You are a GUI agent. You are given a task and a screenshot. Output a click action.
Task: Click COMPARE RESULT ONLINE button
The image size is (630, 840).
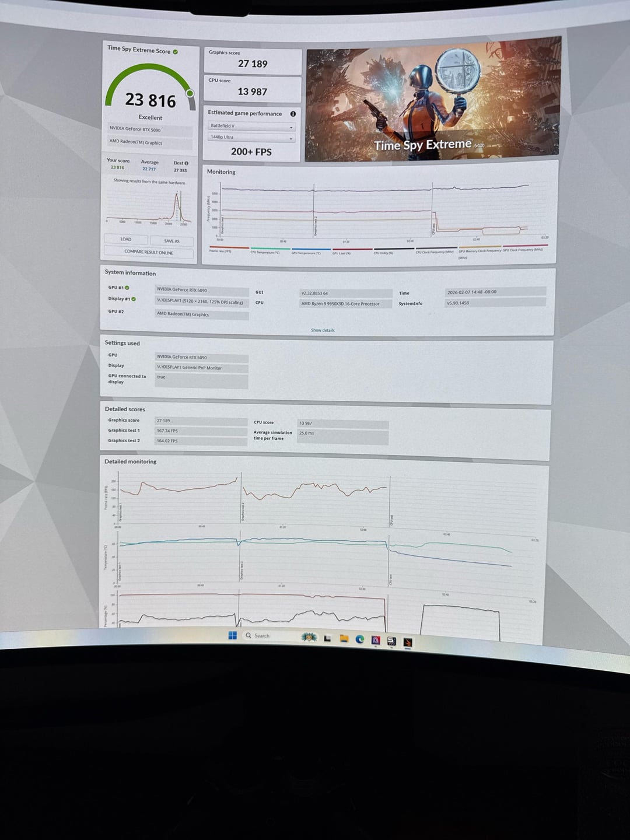149,252
